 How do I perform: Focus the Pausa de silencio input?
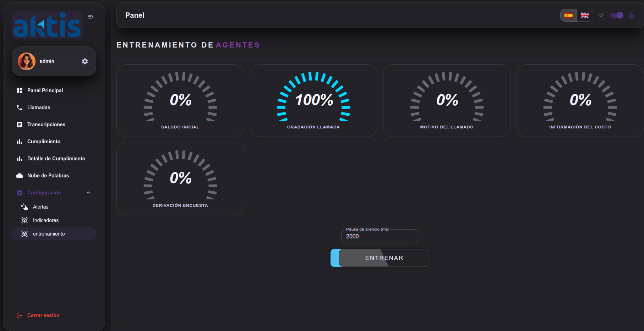click(380, 236)
